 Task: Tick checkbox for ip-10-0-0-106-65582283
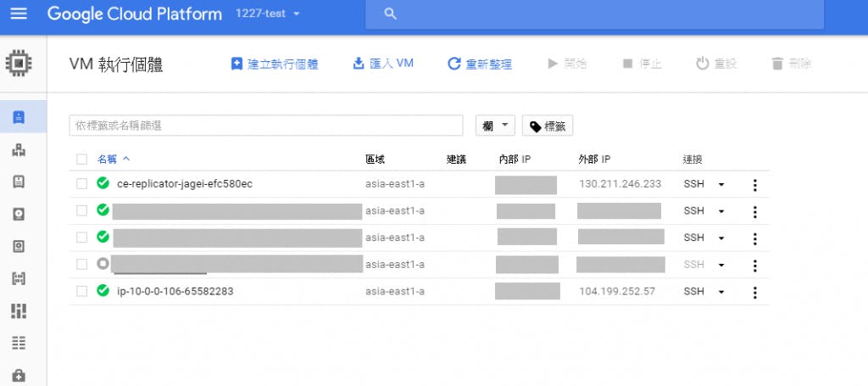81,291
